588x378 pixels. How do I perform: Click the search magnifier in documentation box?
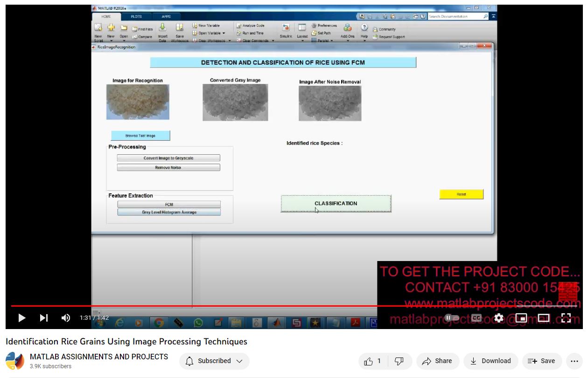coord(486,16)
